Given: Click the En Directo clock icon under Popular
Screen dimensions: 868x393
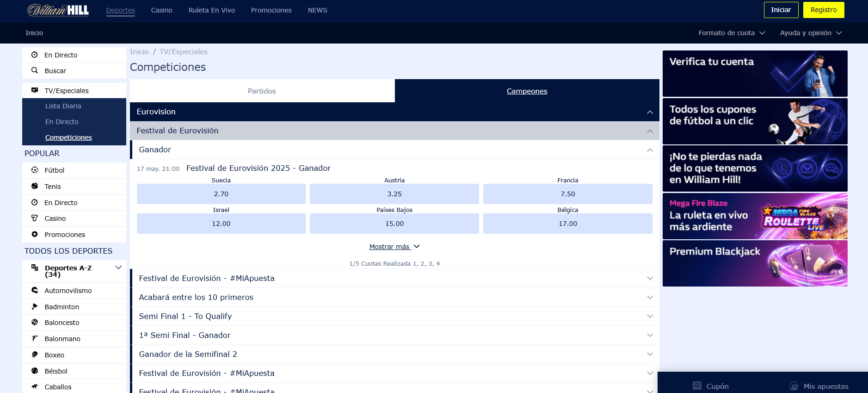Looking at the screenshot, I should [35, 202].
